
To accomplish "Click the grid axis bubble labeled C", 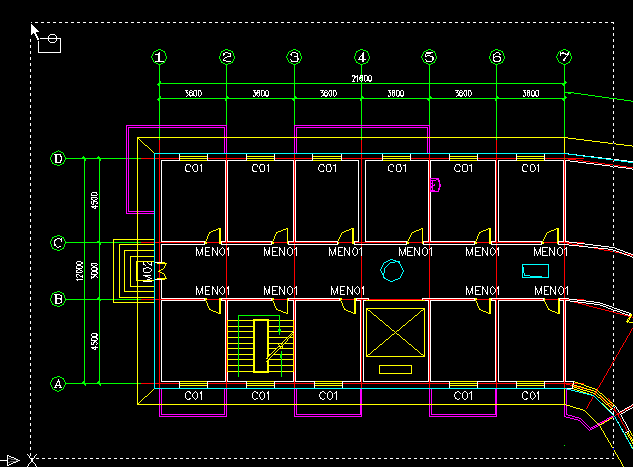I will click(x=58, y=243).
